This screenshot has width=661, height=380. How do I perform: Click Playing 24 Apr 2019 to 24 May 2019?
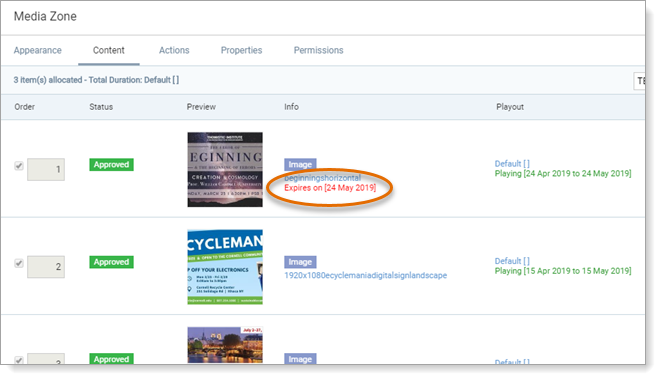coord(563,173)
